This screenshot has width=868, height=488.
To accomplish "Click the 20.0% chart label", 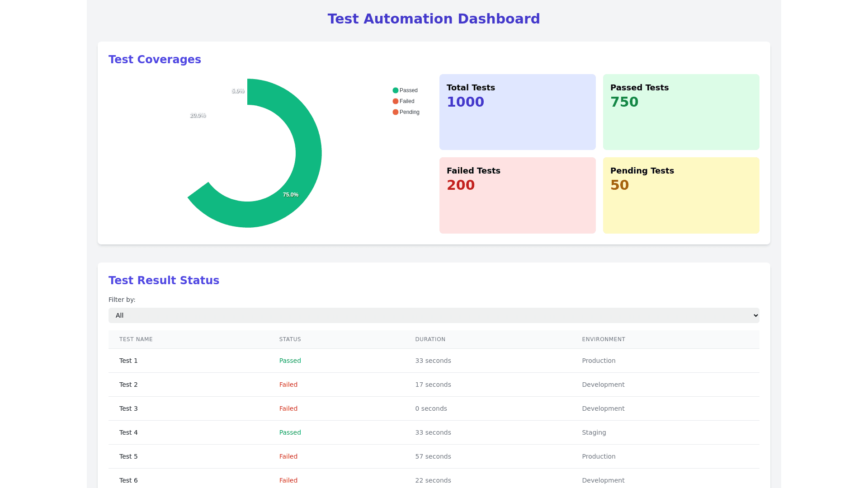I will 198,115.
